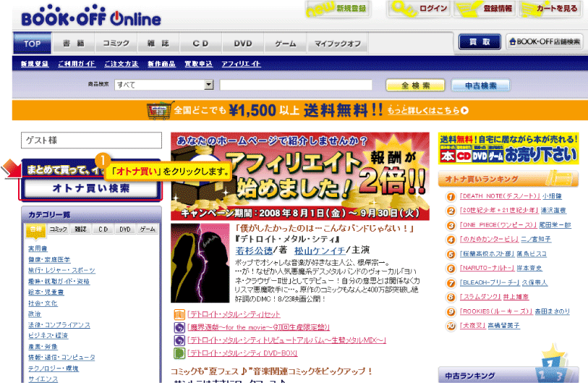Switch to the DVD main navigation tab
Screen dimensions: 588x383
click(242, 43)
